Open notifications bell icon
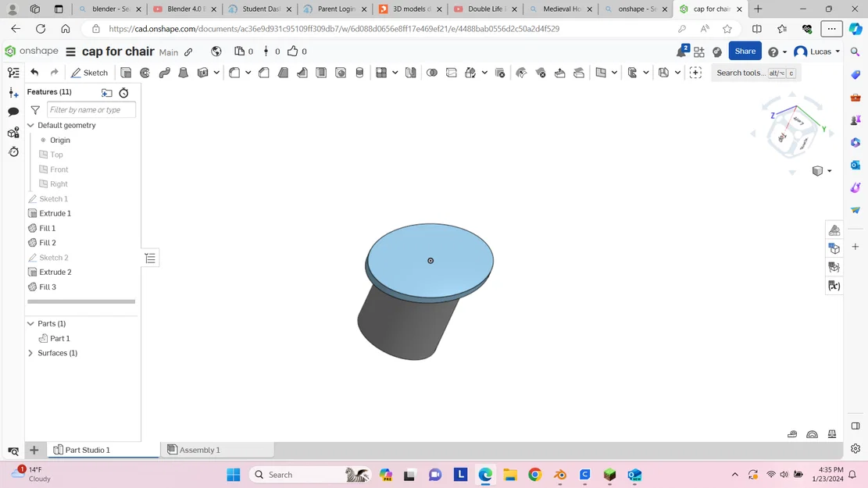The width and height of the screenshot is (868, 488). point(681,52)
